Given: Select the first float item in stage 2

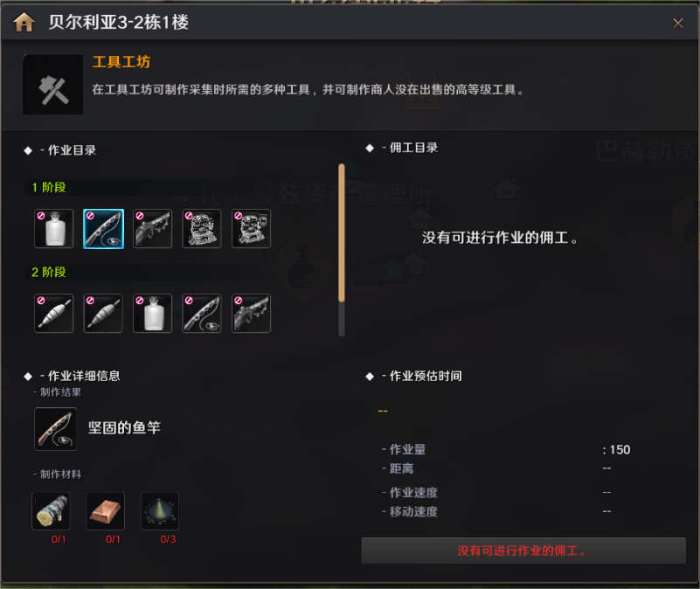Looking at the screenshot, I should point(53,313).
